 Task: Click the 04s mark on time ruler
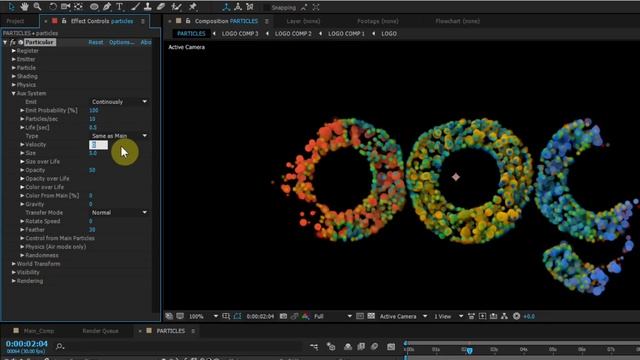click(x=524, y=349)
